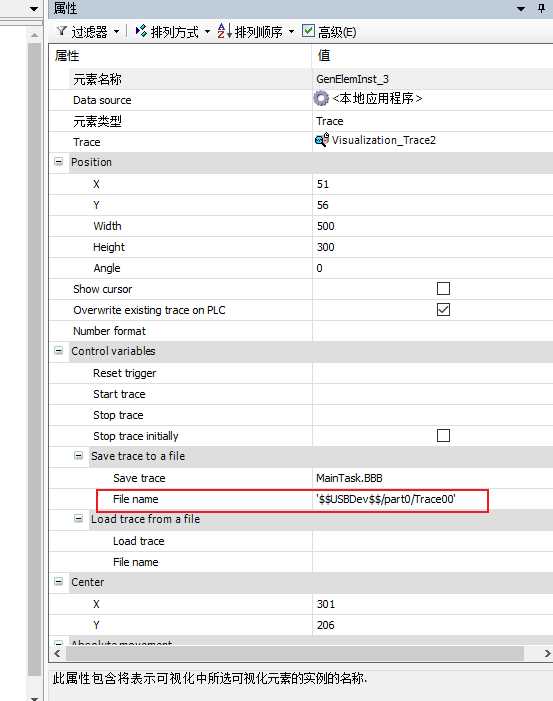Select the 元素名称 property label

pyautogui.click(x=97, y=80)
